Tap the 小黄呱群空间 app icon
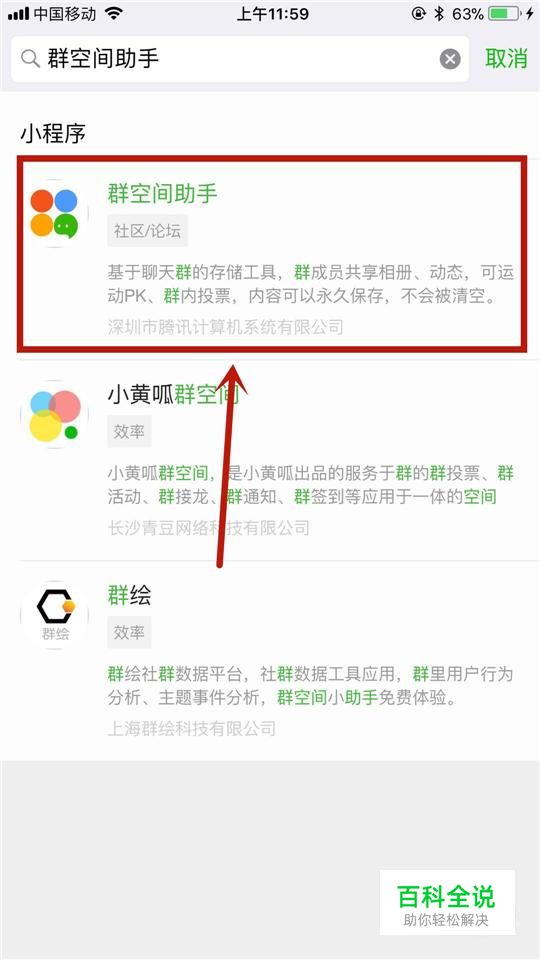Viewport: 540px width, 960px height. (x=54, y=414)
